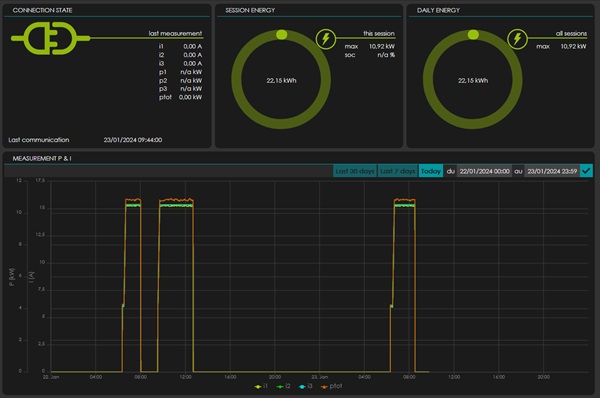Toggle the i1 series in the chart legend
Screen dimensions: 600x398
click(261, 386)
